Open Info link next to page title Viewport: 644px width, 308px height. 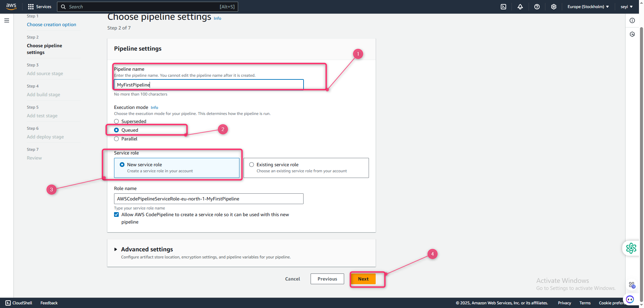click(x=217, y=18)
